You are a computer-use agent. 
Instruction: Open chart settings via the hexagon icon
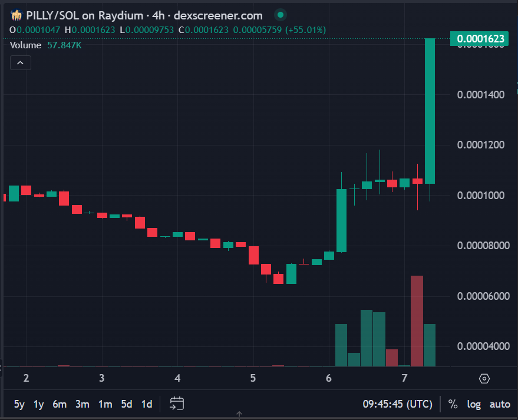pyautogui.click(x=484, y=379)
